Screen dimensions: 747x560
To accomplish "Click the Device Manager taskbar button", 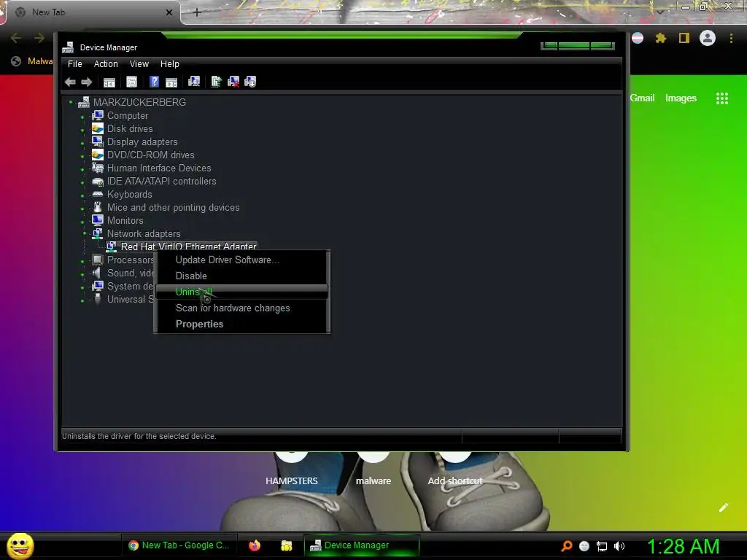I will (x=362, y=545).
